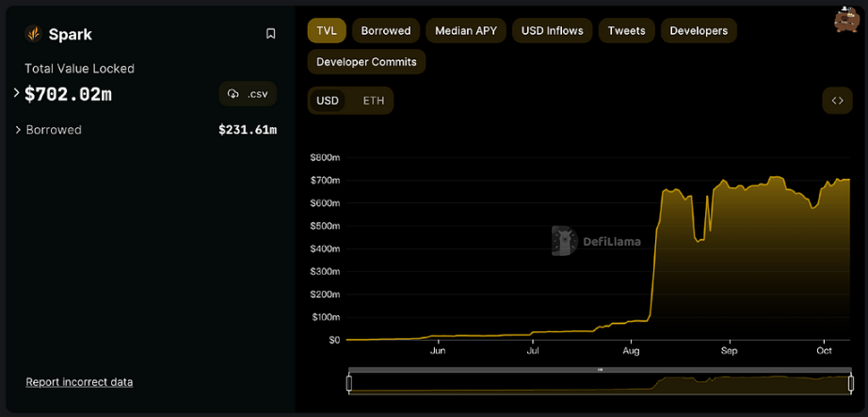The image size is (868, 417).
Task: Click the llama avatar in the corner
Action: pyautogui.click(x=845, y=20)
